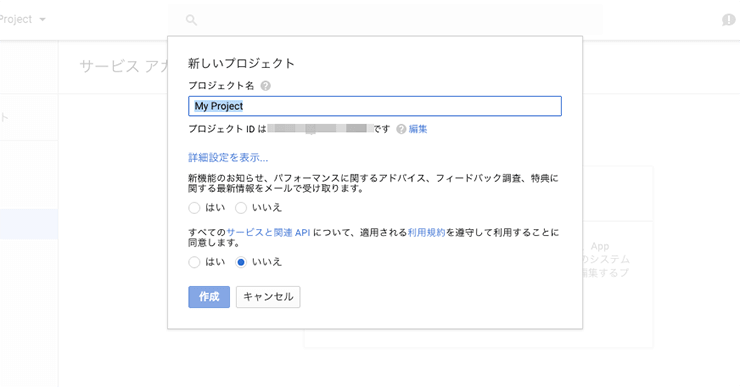Select いいえ for terms of service agreement
740x387 pixels.
pos(241,262)
